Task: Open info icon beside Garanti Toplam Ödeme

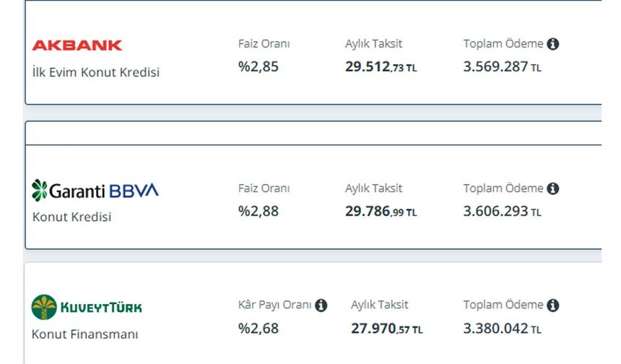Action: point(553,188)
